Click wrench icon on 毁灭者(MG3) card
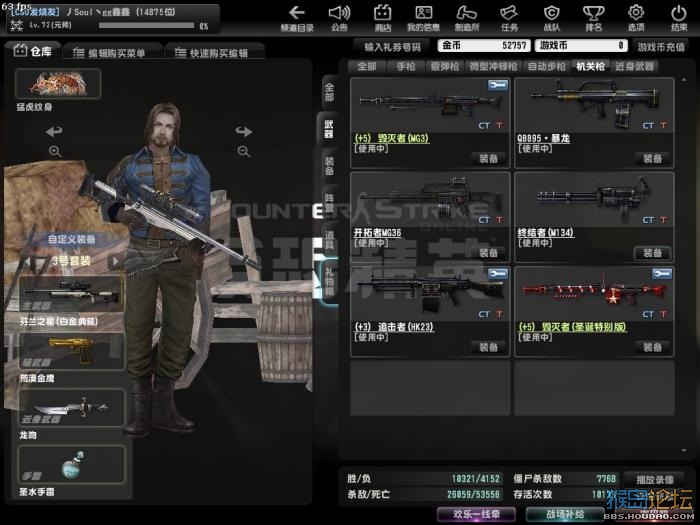 tap(497, 85)
